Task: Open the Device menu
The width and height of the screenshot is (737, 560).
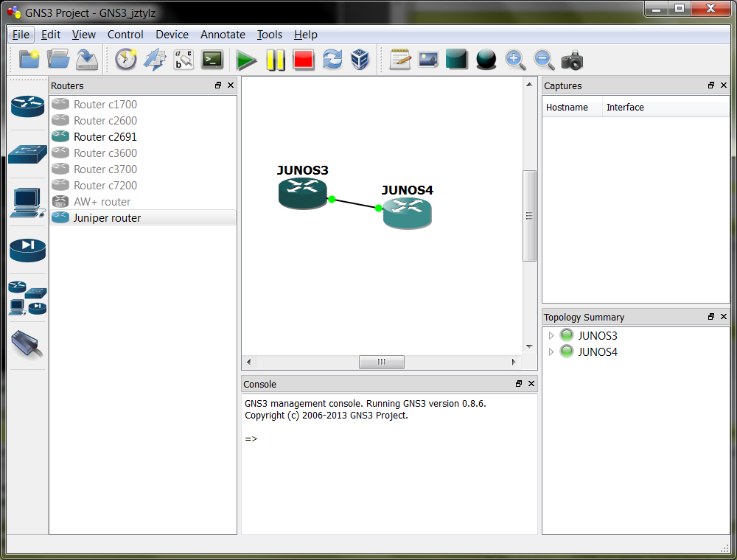Action: (172, 35)
